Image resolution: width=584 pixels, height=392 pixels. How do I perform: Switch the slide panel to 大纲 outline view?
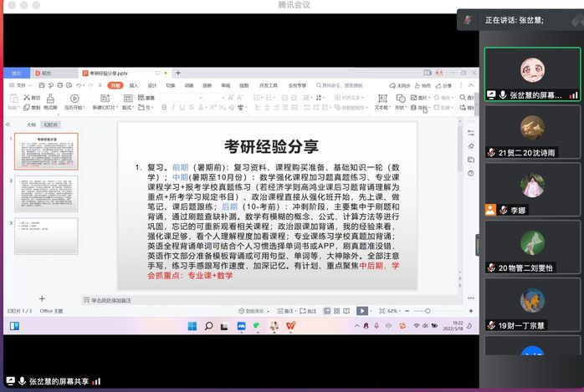pyautogui.click(x=31, y=125)
